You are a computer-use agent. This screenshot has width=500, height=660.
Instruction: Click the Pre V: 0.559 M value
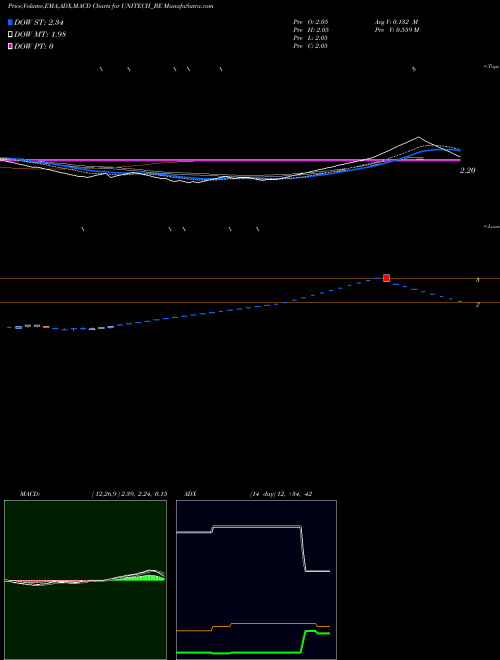[396, 30]
